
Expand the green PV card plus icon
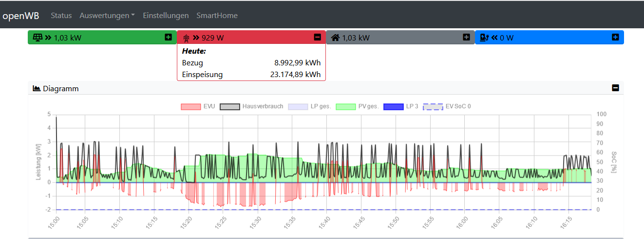coord(168,37)
